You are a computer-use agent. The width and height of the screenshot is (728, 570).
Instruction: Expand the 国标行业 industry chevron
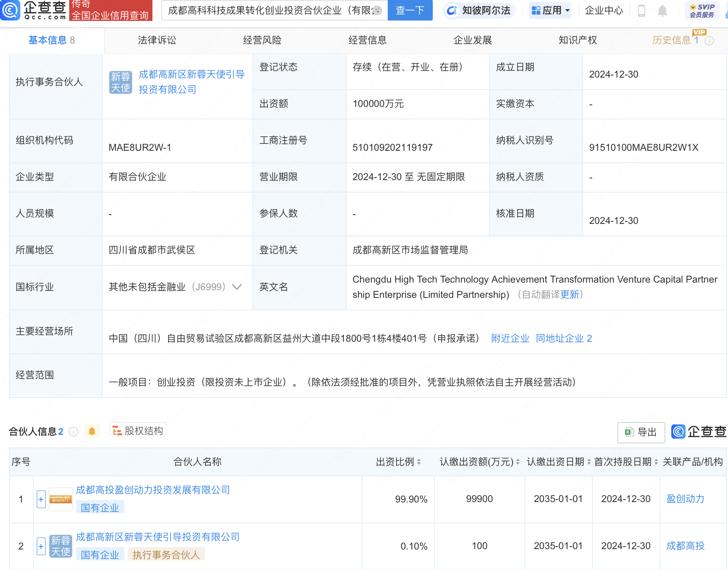pos(237,287)
